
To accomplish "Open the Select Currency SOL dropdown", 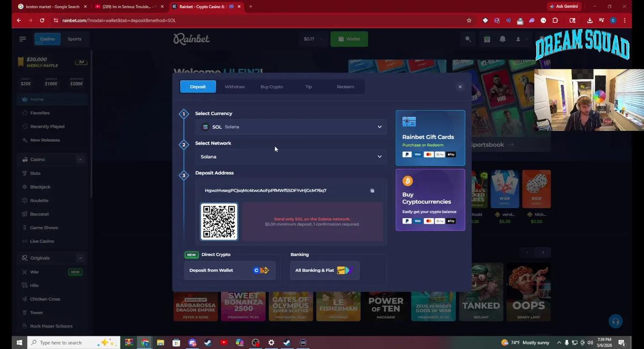I will click(291, 127).
